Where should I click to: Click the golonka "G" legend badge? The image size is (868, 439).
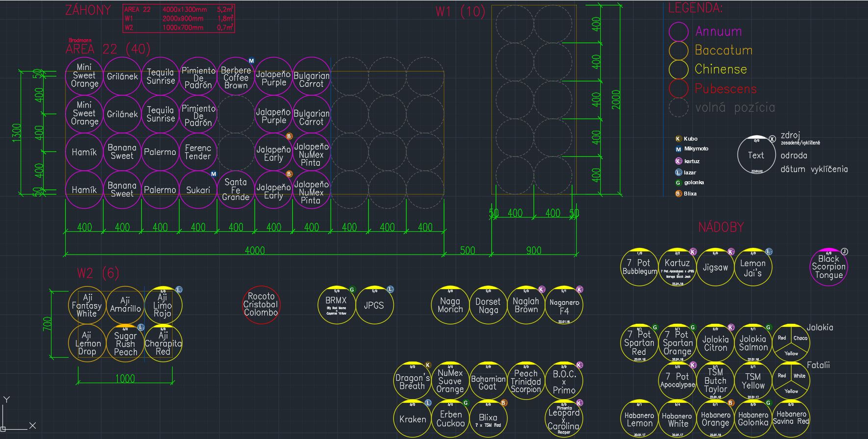[678, 183]
